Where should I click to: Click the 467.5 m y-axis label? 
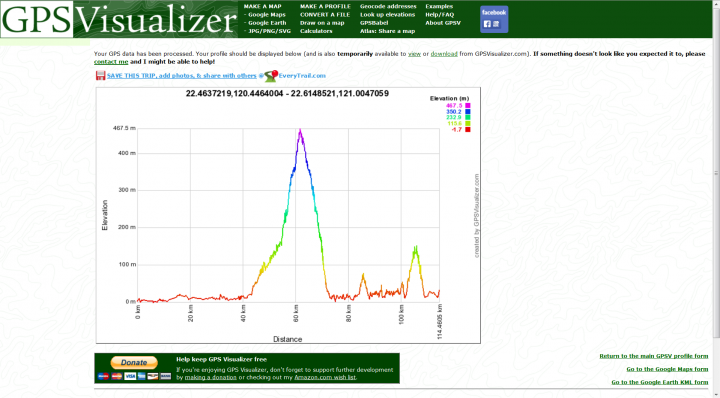(124, 128)
